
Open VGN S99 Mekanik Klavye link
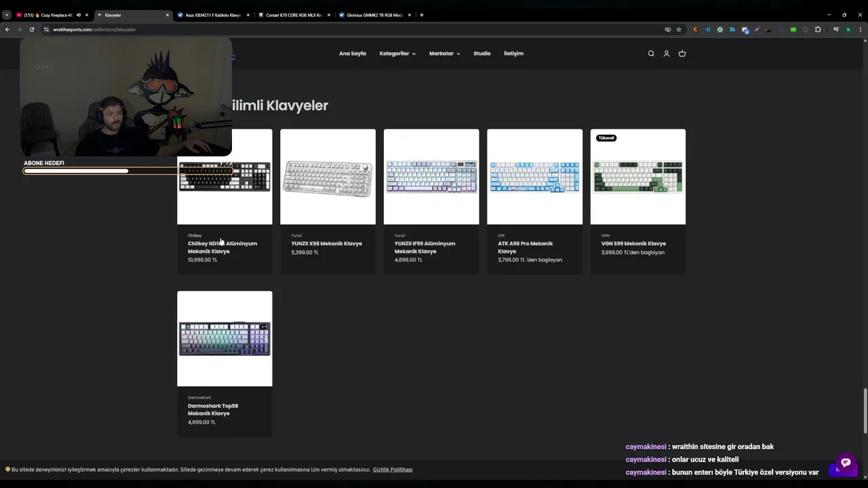pyautogui.click(x=633, y=243)
